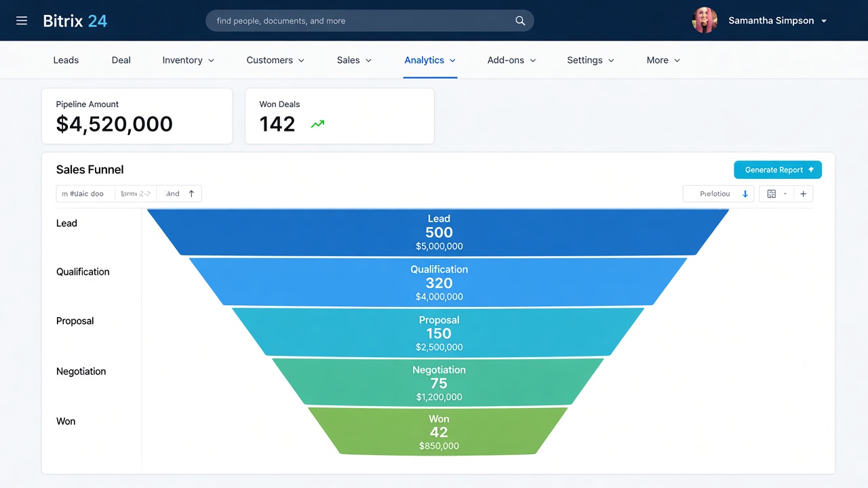This screenshot has width=868, height=488.
Task: Click the Sales Funnel heading
Action: pyautogui.click(x=90, y=170)
